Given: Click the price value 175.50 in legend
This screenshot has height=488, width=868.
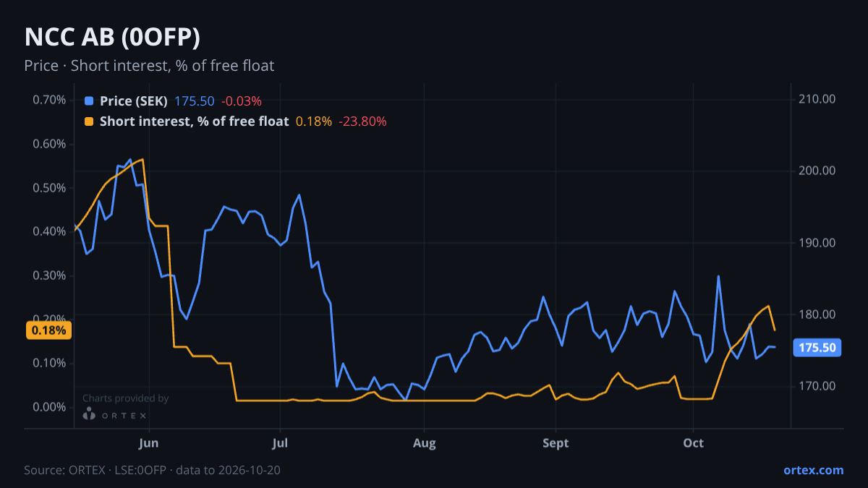Looking at the screenshot, I should (x=195, y=101).
